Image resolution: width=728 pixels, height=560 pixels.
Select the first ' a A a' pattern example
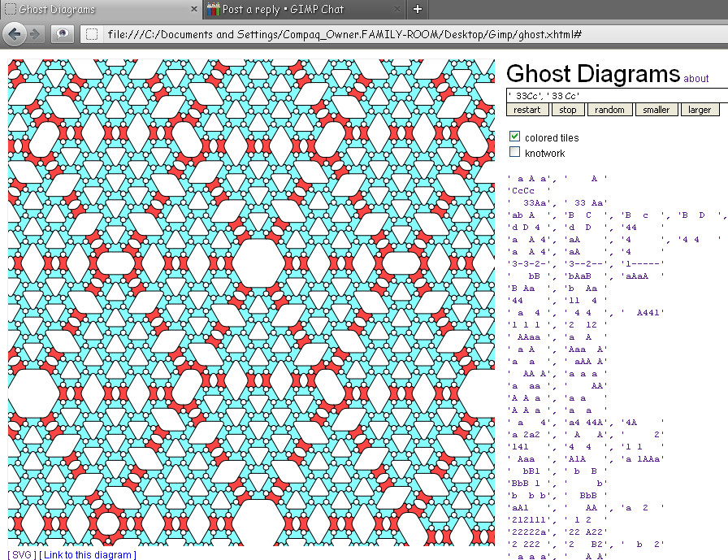tap(557, 178)
